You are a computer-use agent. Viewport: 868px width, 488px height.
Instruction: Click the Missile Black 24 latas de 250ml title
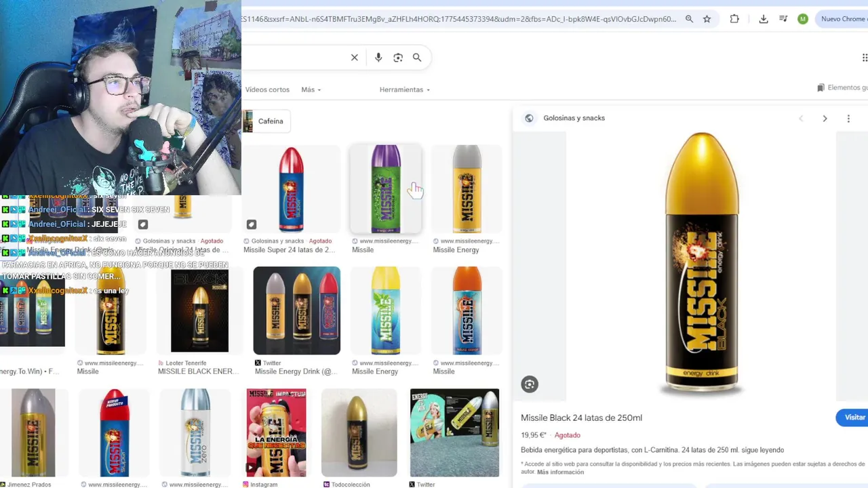(x=581, y=418)
